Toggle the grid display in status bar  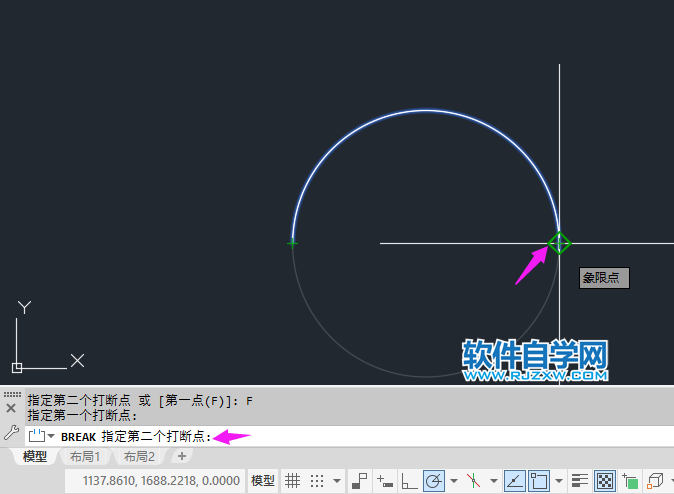point(293,481)
